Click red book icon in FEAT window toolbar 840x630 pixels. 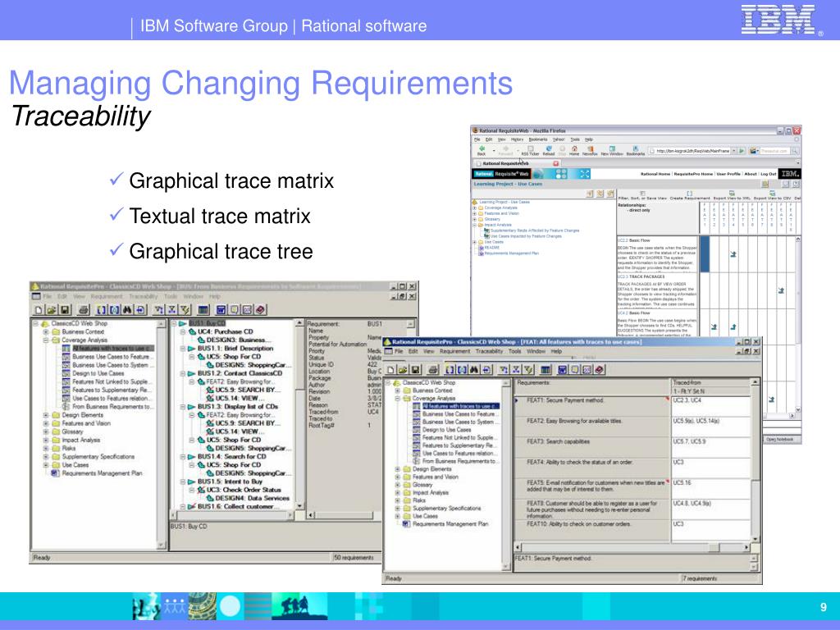[600, 370]
